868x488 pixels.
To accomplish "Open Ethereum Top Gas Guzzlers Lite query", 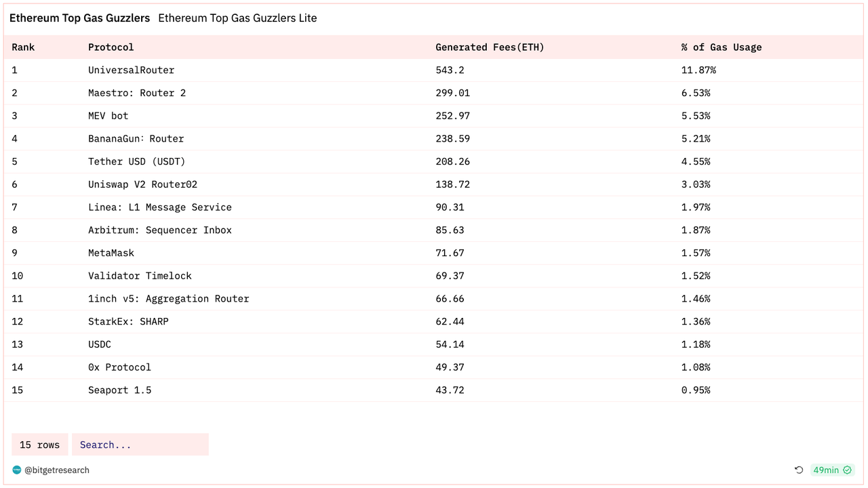I will pyautogui.click(x=237, y=18).
